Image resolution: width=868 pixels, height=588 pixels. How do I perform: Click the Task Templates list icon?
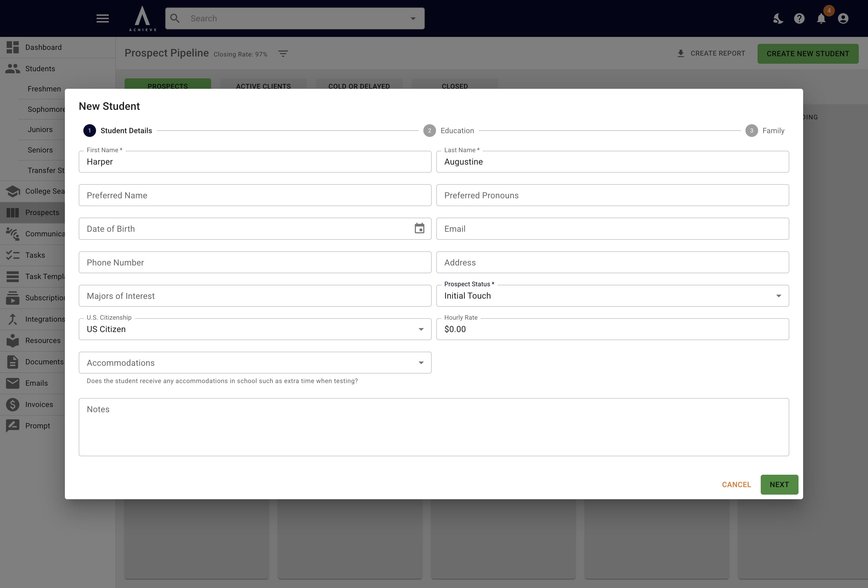(12, 277)
